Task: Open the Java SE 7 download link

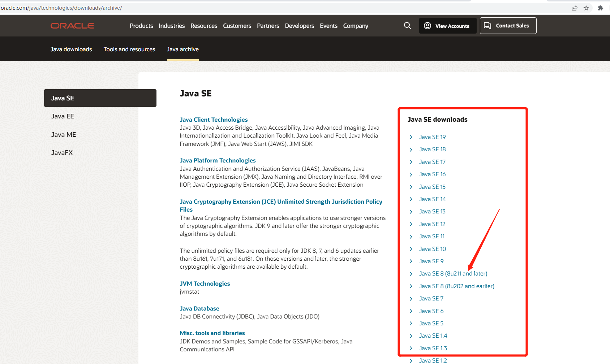Action: coord(431,299)
